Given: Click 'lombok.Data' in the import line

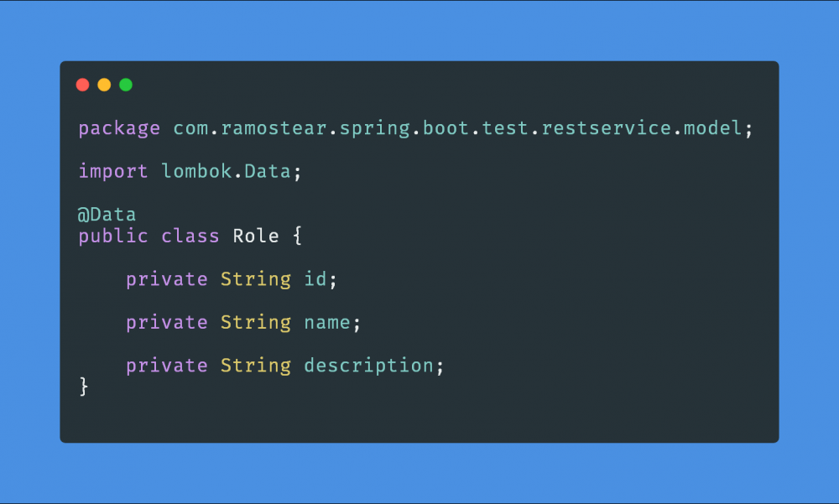Looking at the screenshot, I should (x=226, y=171).
